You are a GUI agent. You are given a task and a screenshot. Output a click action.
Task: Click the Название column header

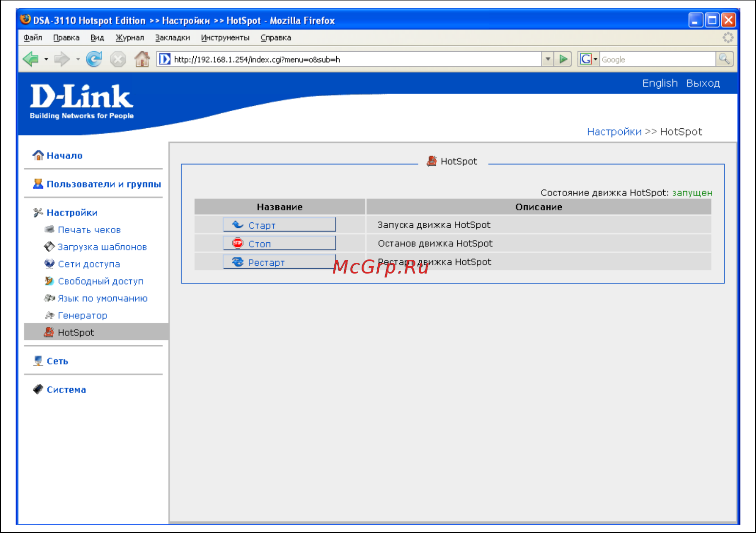click(x=280, y=207)
